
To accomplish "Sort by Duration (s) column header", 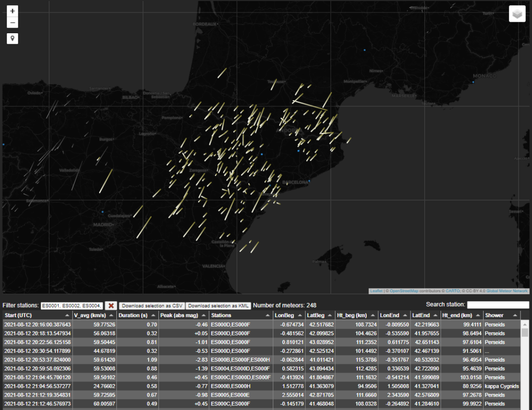I will click(137, 315).
